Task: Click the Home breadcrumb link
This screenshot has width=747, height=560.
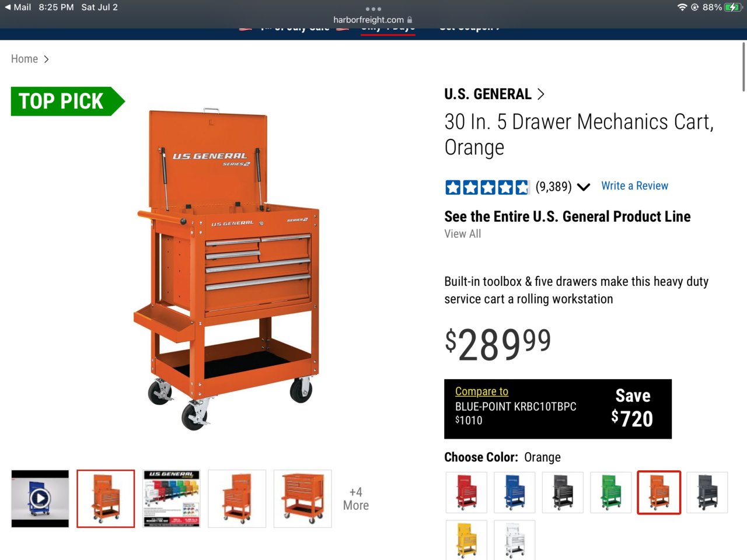Action: (x=25, y=59)
